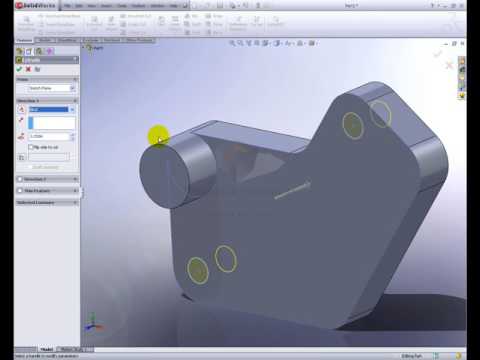Open the top task pane tab icon
The height and width of the screenshot is (360, 480).
click(x=462, y=61)
